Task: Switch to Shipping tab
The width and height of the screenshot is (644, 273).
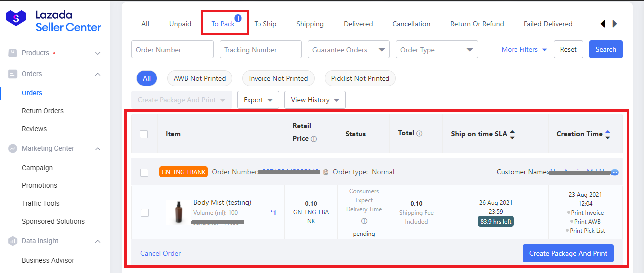Action: pos(310,24)
